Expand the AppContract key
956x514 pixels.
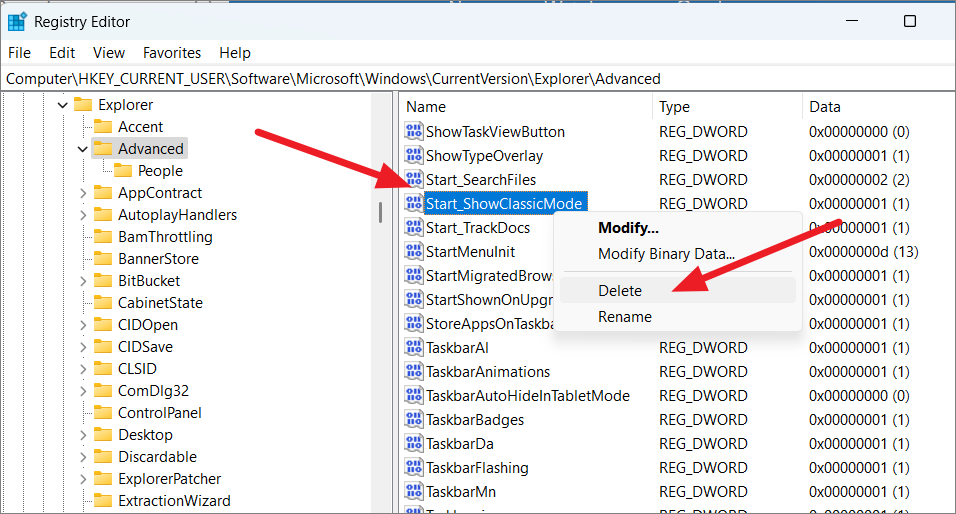83,193
